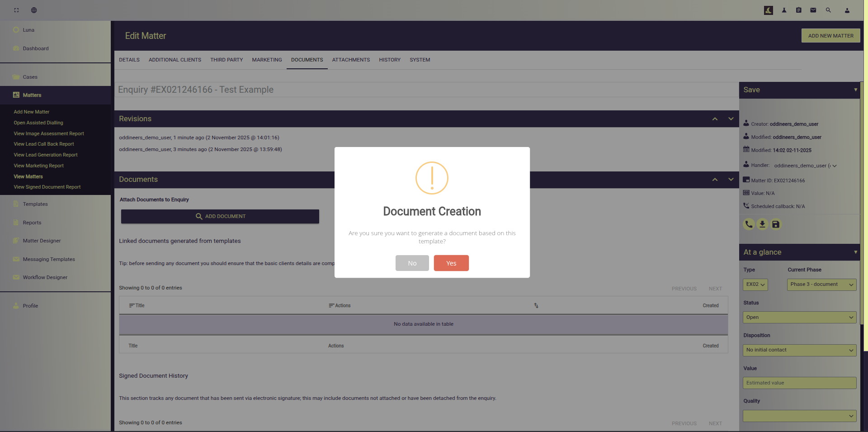Cancel document creation with No

click(412, 263)
